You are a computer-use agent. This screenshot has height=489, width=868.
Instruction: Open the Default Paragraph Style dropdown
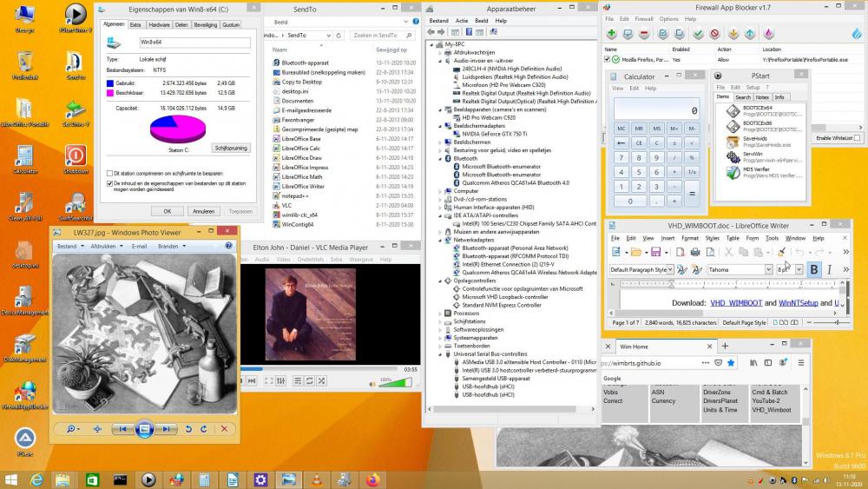(x=672, y=269)
